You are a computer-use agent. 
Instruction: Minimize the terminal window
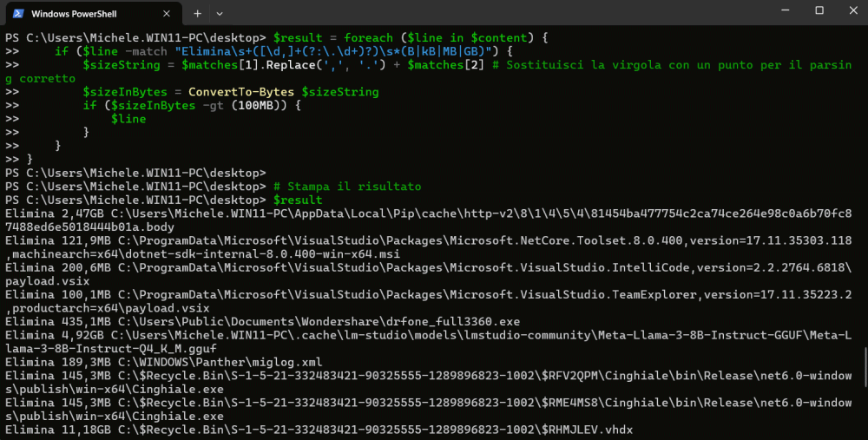(x=785, y=10)
